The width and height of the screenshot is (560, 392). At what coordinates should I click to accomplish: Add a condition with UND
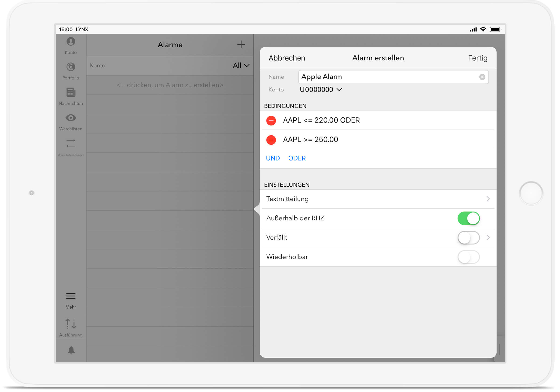[273, 158]
